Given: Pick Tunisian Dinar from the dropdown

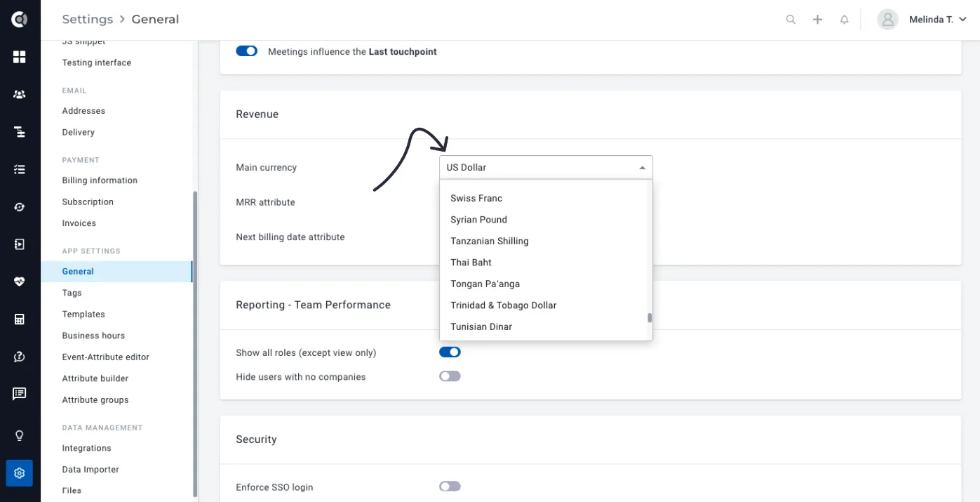Looking at the screenshot, I should [546, 326].
